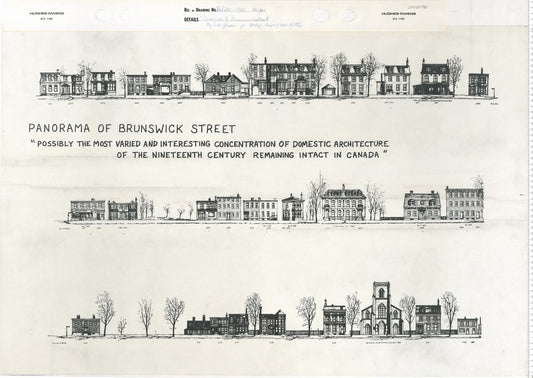The width and height of the screenshot is (533, 378).
Task: Click the "PANORAMA OF BRUNSWICK STREET" title
Action: (x=132, y=128)
